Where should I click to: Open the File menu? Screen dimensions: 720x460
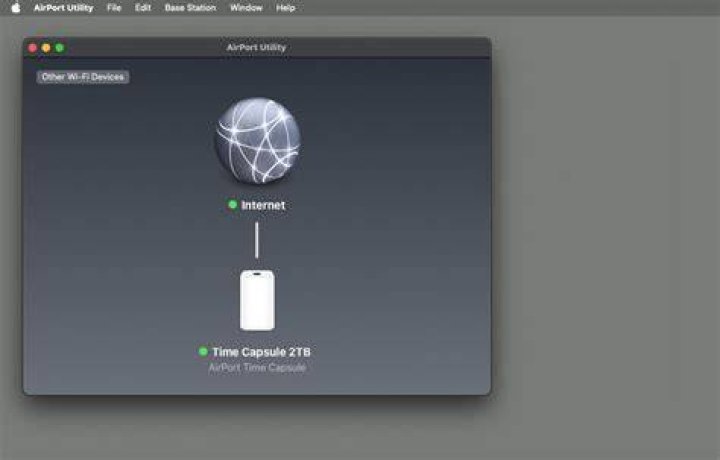click(x=114, y=8)
